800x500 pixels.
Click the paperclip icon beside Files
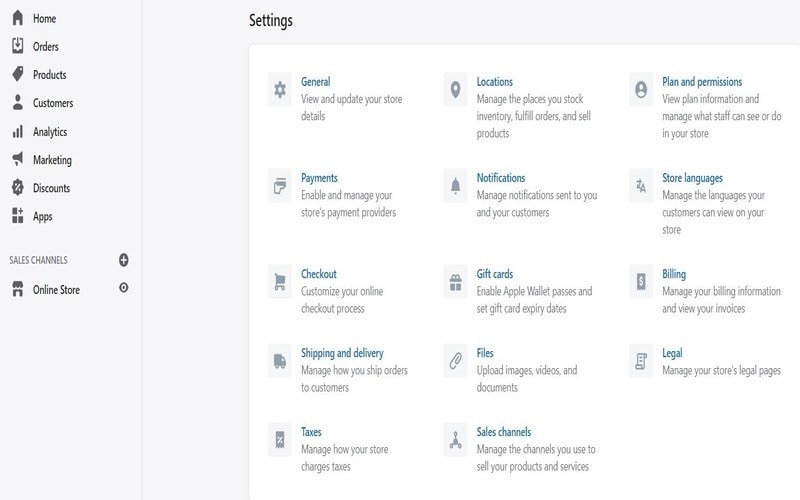456,361
